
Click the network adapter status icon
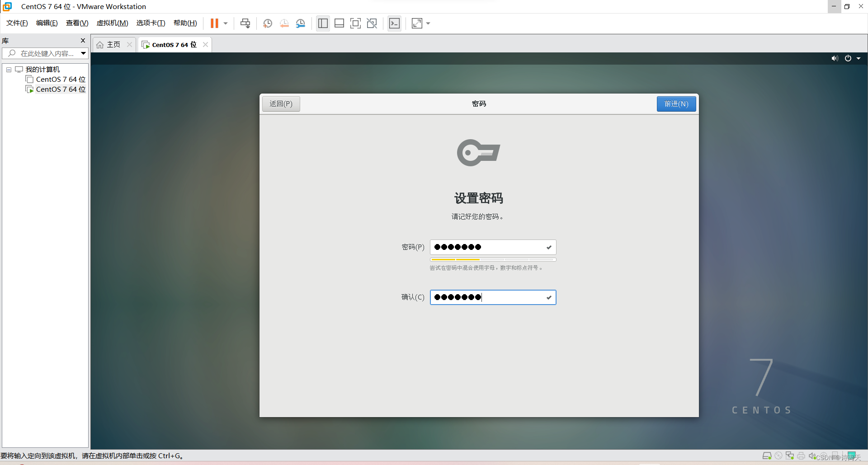coord(790,456)
